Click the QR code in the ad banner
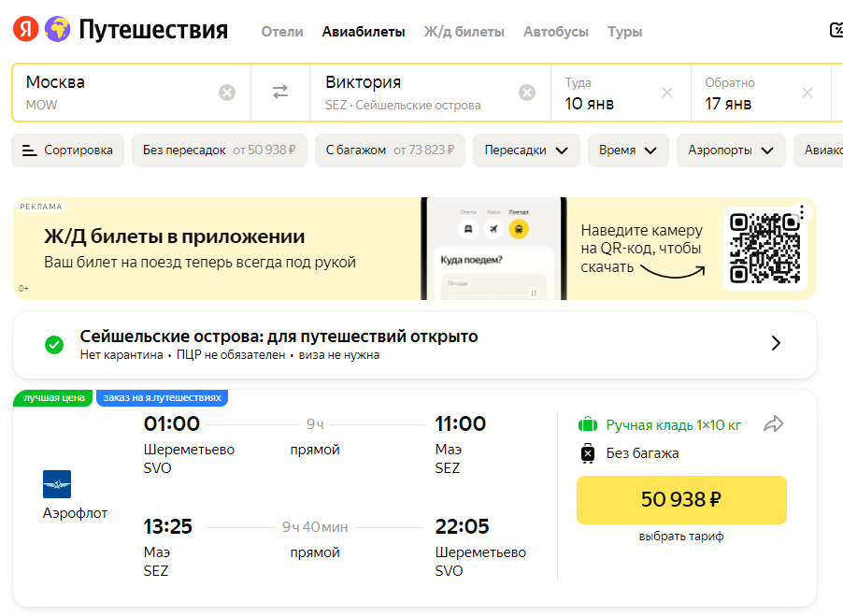843x616 pixels. tap(765, 248)
